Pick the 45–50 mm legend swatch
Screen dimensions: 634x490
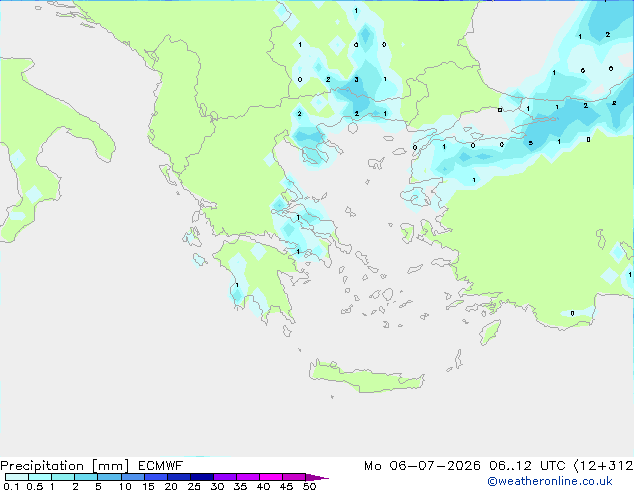click(294, 477)
